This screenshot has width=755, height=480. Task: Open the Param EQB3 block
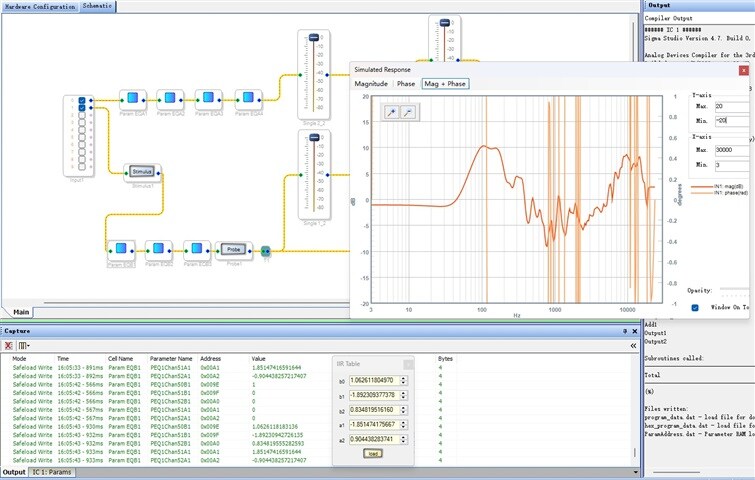tap(196, 250)
